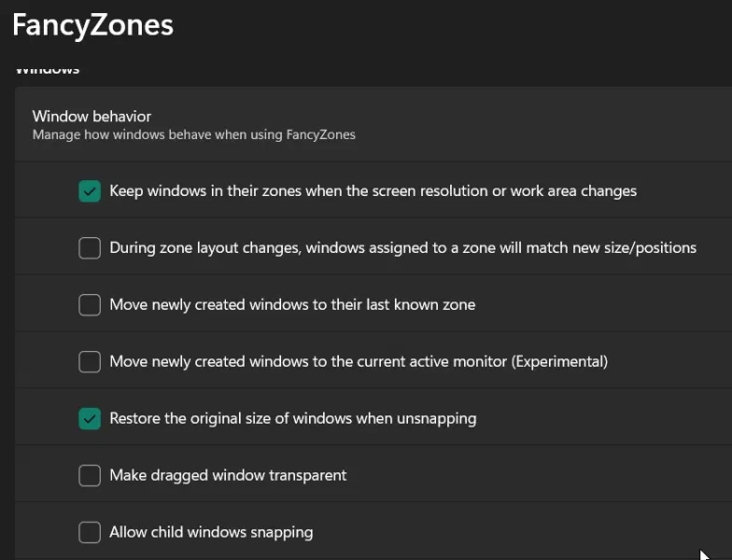The image size is (732, 560).
Task: Click the partially hidden Windows section heading
Action: [x=48, y=70]
